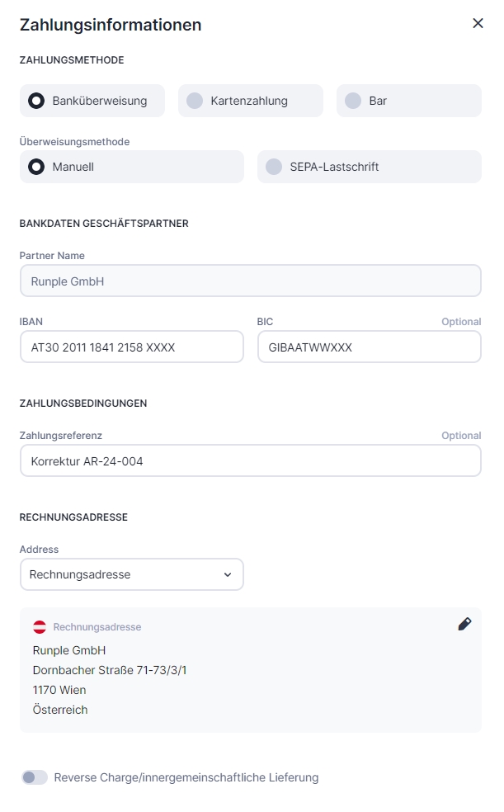Focus the BIC input field
The image size is (504, 812).
point(369,347)
